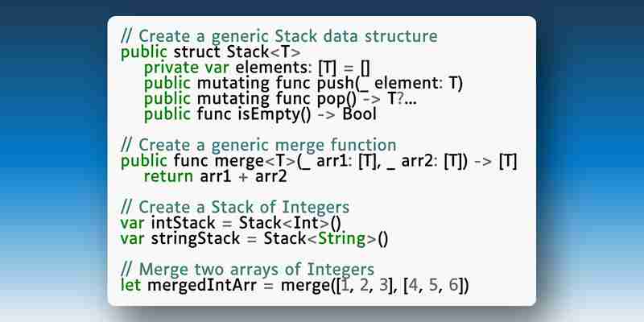Click the '[4, 5, 6]' array literal
The height and width of the screenshot is (322, 644).
(436, 286)
